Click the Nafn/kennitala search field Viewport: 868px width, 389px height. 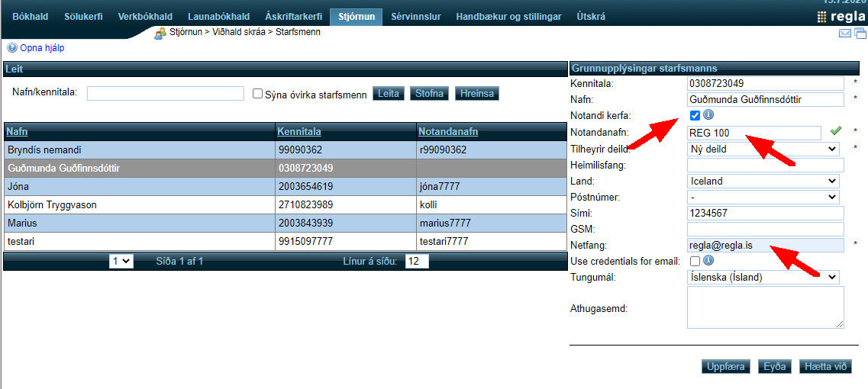[166, 94]
